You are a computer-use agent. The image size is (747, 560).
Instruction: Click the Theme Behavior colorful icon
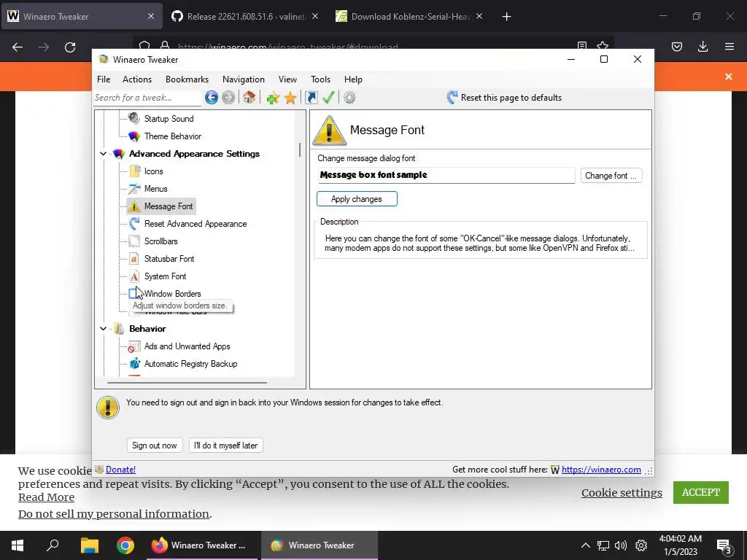coord(134,136)
